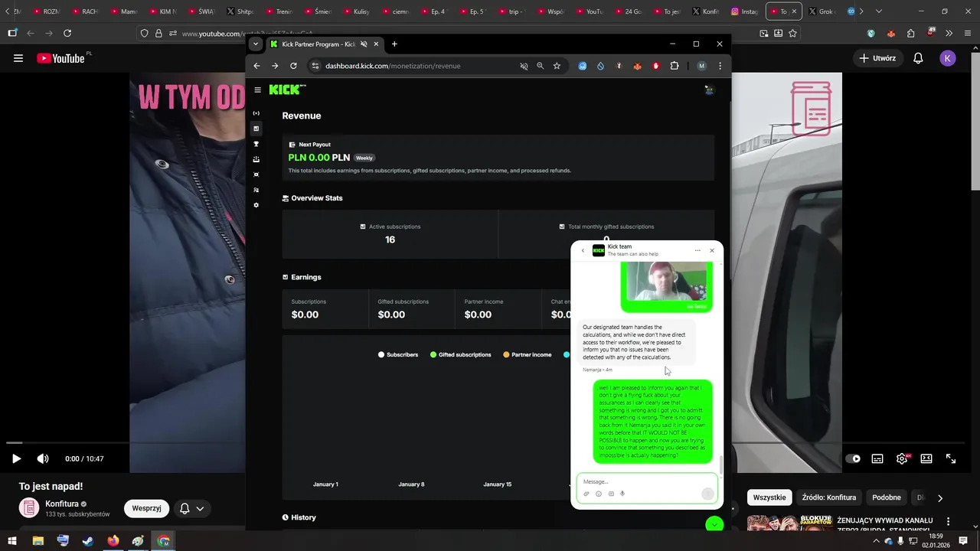
Task: Open the Konfitura channel name
Action: click(62, 504)
